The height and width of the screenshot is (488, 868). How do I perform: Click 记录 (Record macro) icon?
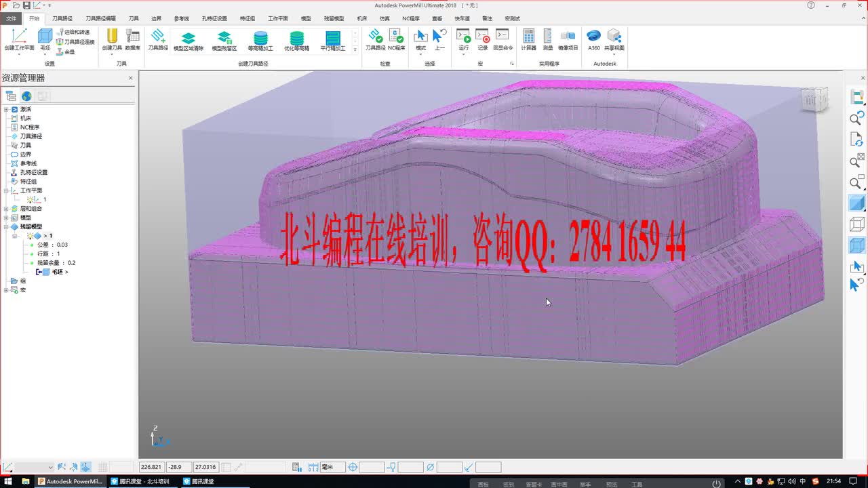coord(483,36)
